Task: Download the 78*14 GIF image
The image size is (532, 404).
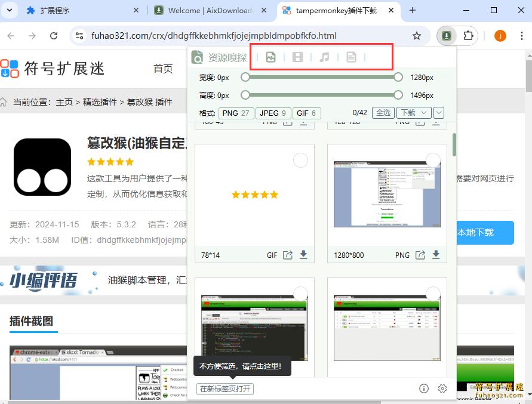Action: [303, 254]
